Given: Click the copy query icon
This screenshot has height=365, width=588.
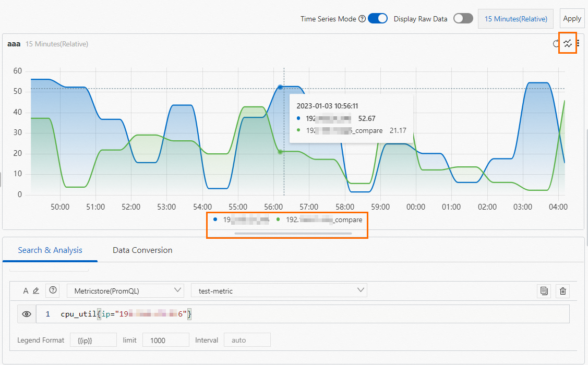Looking at the screenshot, I should coord(544,290).
